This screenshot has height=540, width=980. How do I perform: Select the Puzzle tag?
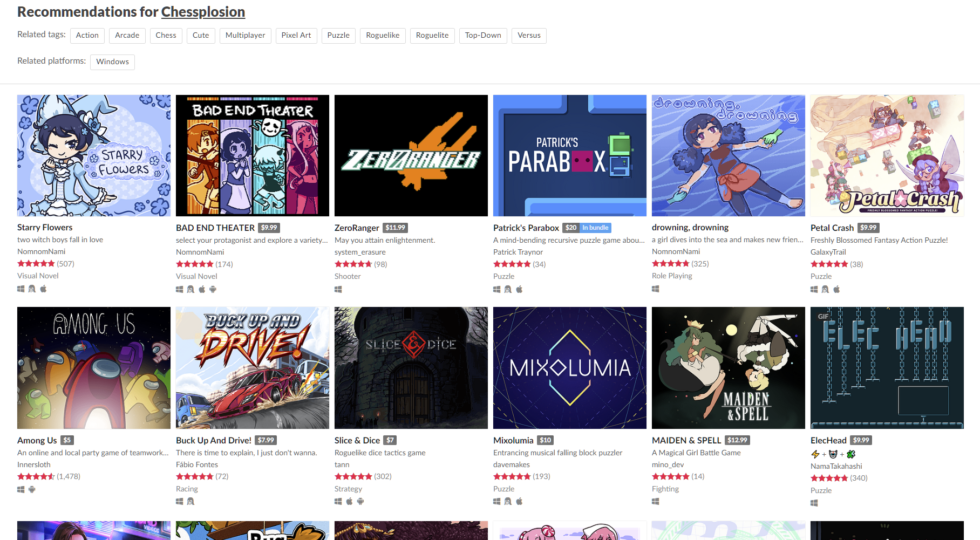(338, 35)
